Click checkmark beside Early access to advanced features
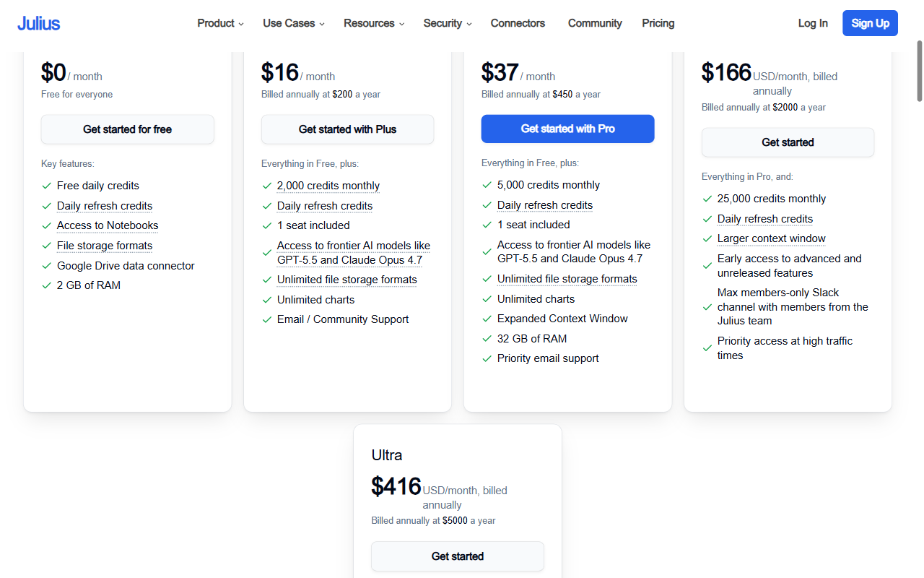Viewport: 924px width, 578px height. point(707,266)
